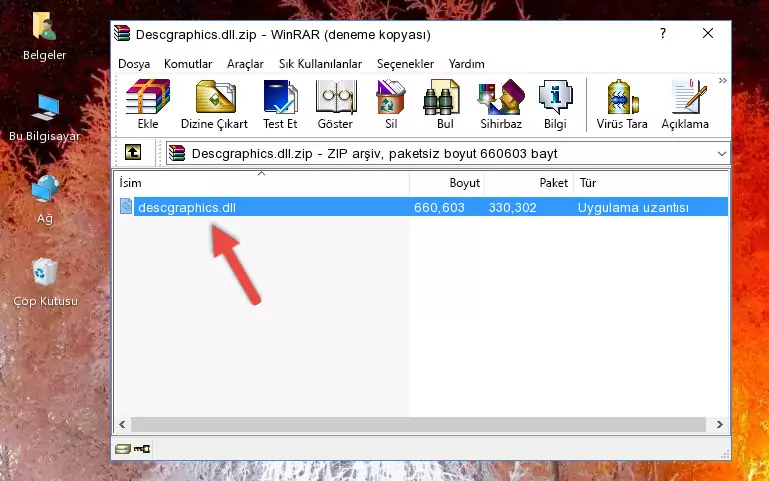Viewport: 769px width, 481px height.
Task: Select the Bu Bilgisayar desktop icon
Action: click(45, 118)
